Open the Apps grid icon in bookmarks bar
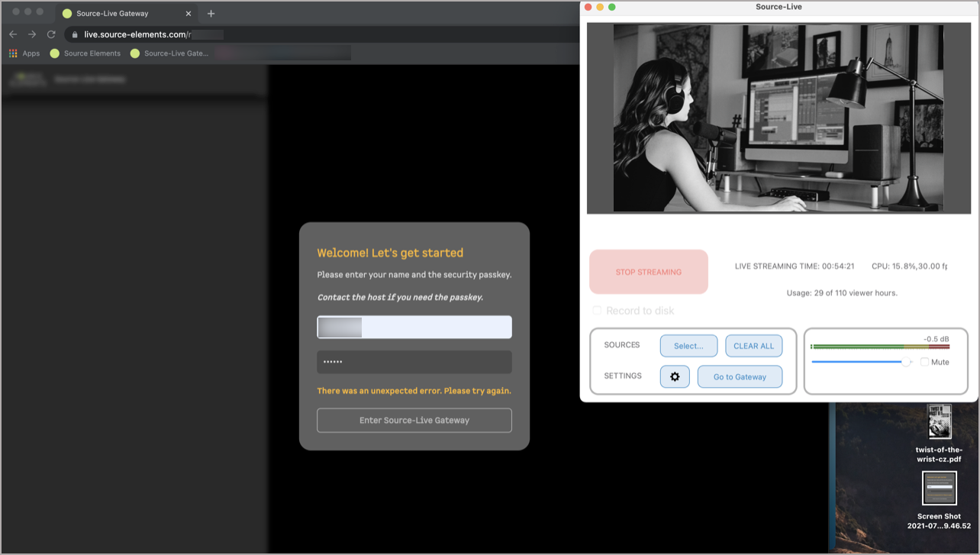The height and width of the screenshot is (555, 980). (13, 53)
